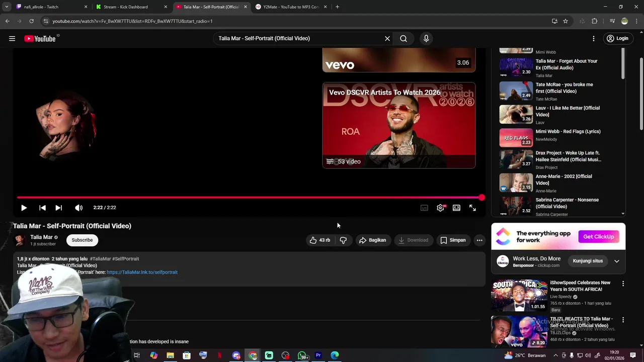This screenshot has width=644, height=362.
Task: Subscribe to Talia Mar channel
Action: pyautogui.click(x=82, y=240)
